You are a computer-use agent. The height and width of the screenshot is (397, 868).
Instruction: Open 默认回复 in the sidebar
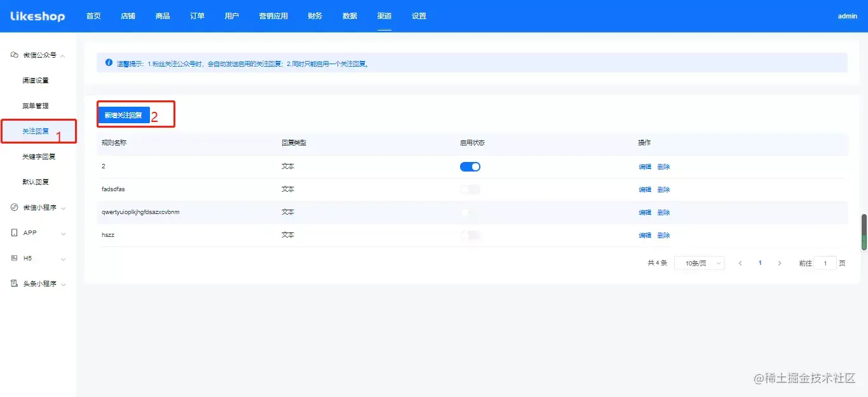(36, 182)
